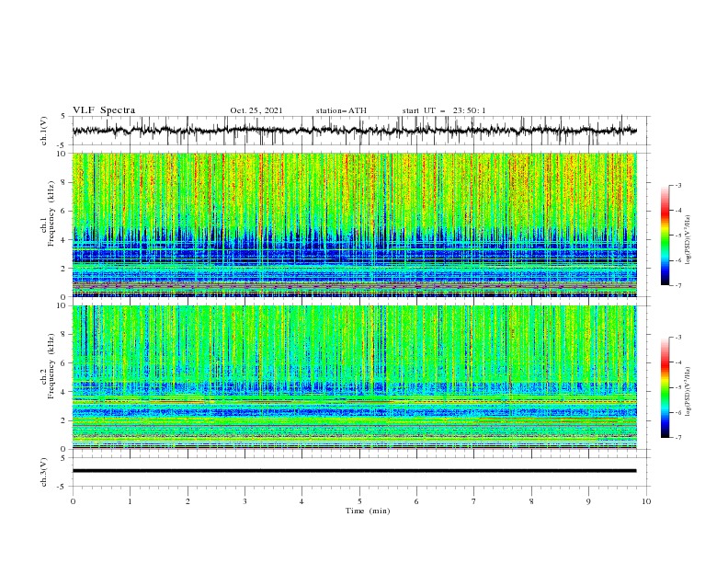This screenshot has width=728, height=563.
Task: Click time axis tick label '1'
Action: pos(130,501)
